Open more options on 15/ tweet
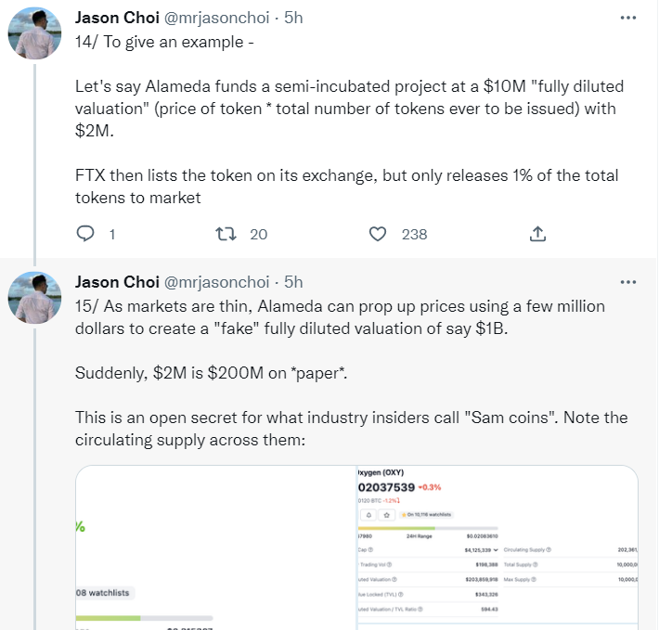This screenshot has height=630, width=672. coord(628,281)
